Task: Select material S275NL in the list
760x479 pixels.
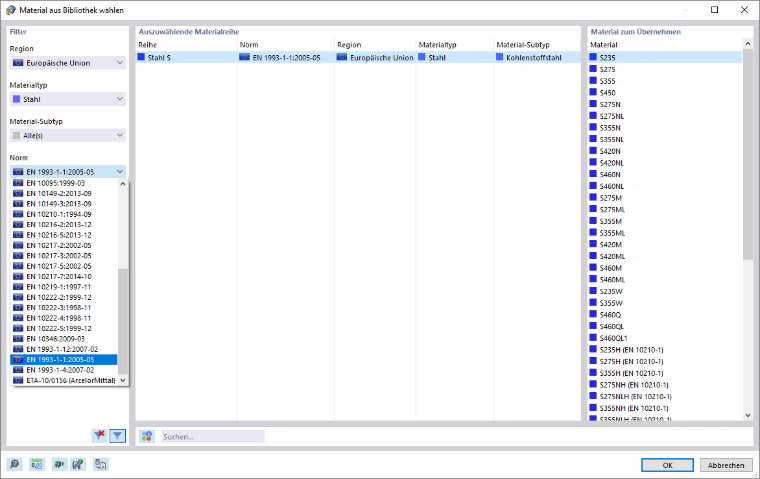Action: tap(665, 116)
